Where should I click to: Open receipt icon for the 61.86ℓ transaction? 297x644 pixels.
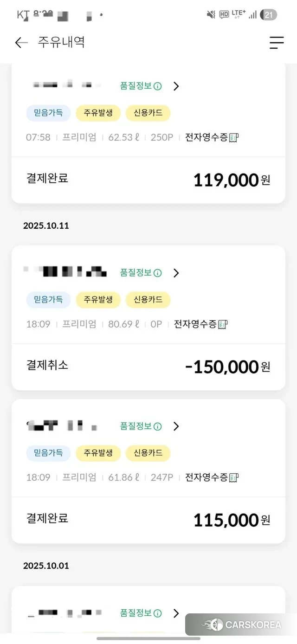(234, 477)
